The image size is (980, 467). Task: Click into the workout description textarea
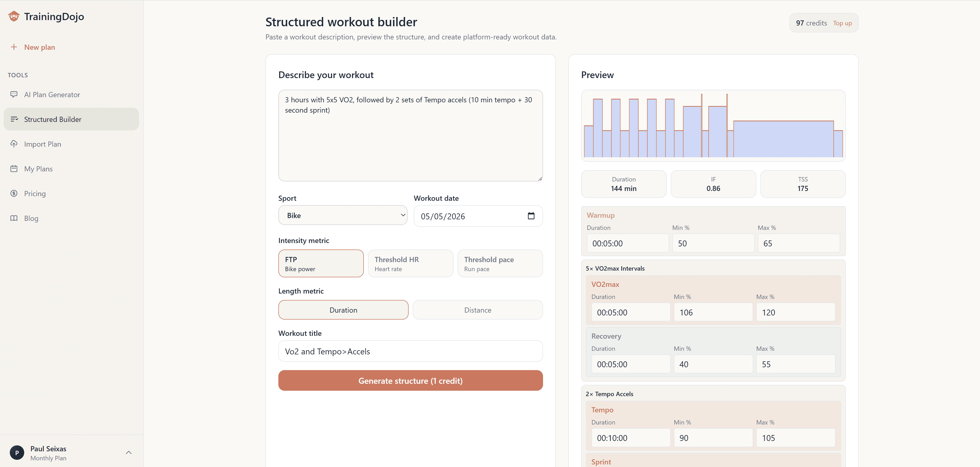(x=410, y=135)
